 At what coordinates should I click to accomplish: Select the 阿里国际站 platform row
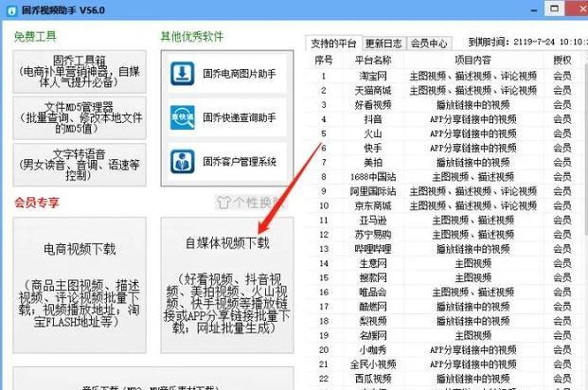[444, 191]
